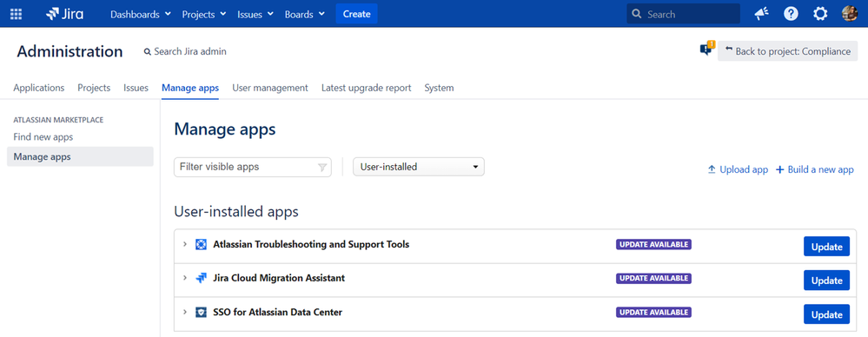Click the Create button

pyautogui.click(x=356, y=14)
